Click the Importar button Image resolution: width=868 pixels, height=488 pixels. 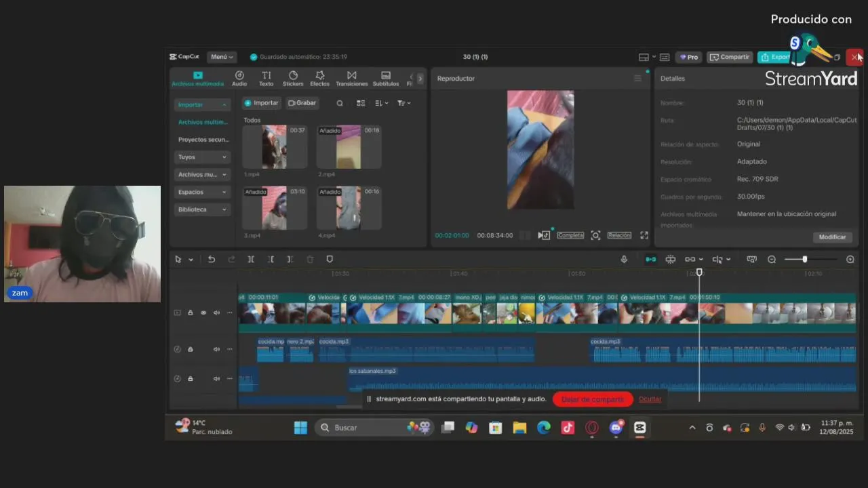[x=262, y=103]
